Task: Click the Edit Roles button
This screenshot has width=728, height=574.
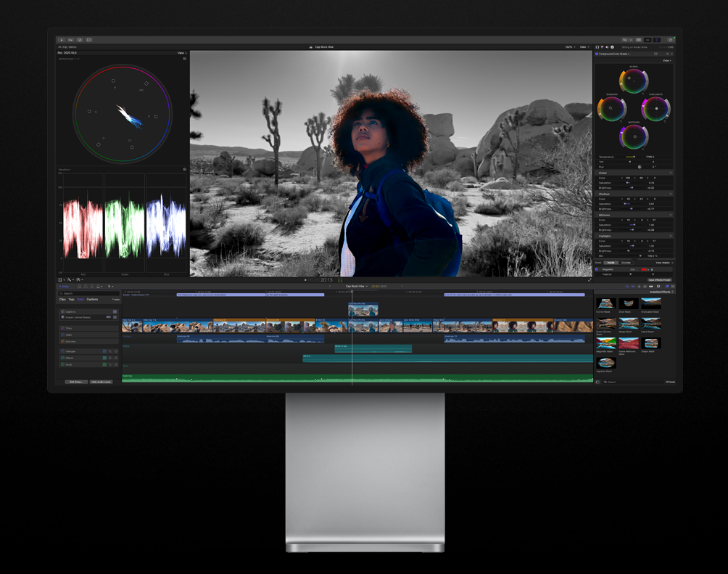Action: coord(75,382)
